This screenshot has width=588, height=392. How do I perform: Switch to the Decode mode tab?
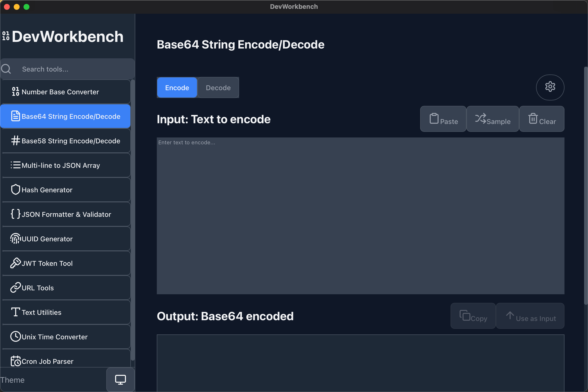218,87
